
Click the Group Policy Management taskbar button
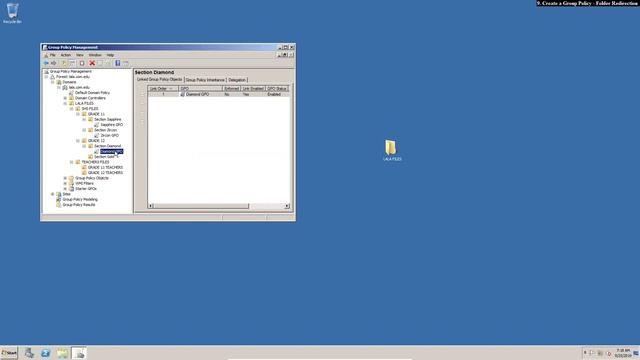[x=79, y=353]
